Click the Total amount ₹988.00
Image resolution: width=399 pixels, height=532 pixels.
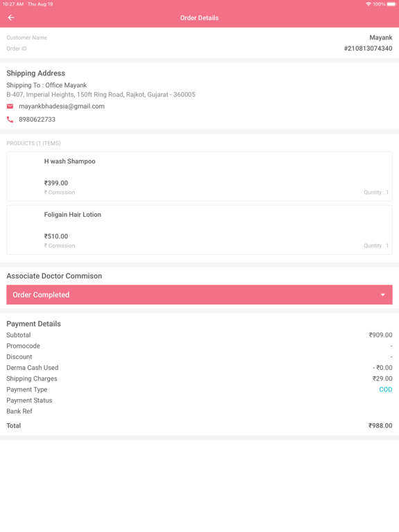click(380, 425)
